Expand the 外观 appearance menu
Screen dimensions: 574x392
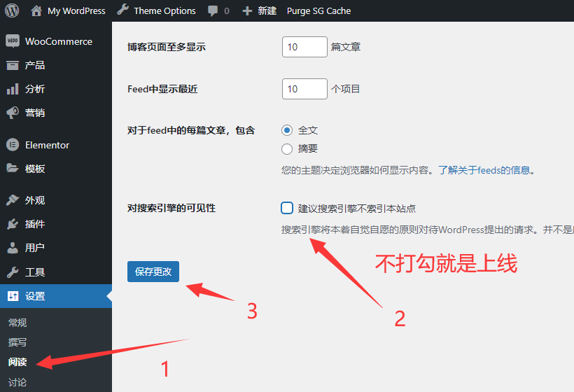pos(35,200)
